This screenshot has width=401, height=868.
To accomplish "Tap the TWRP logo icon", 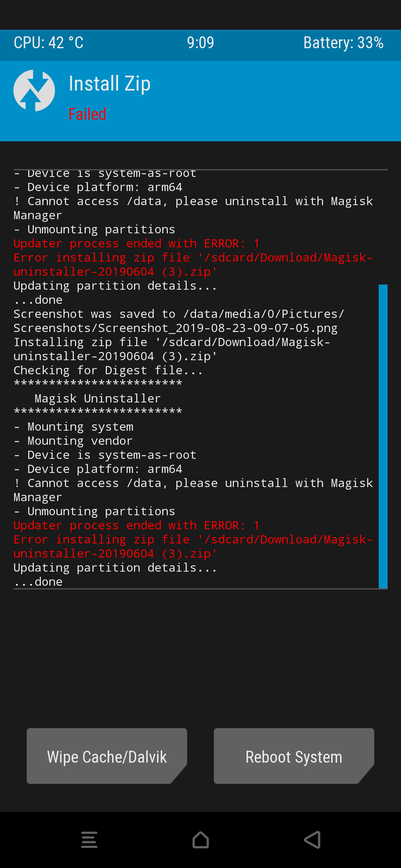I will coord(34,91).
